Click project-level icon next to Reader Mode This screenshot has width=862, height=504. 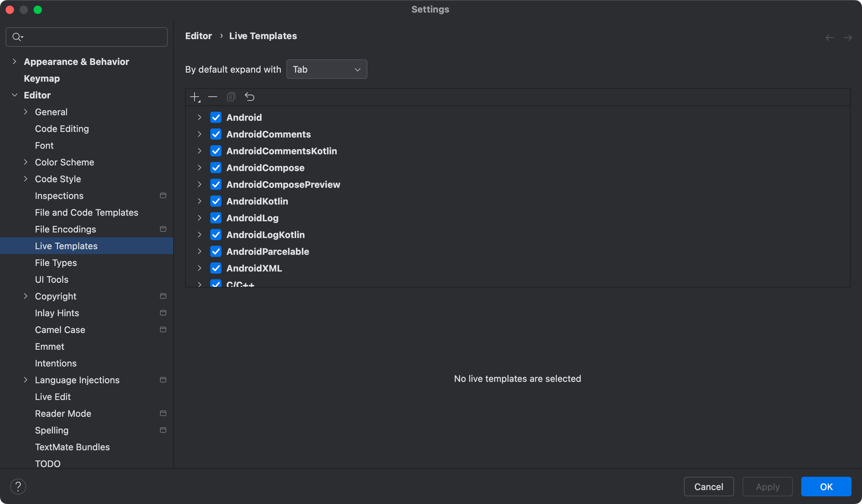[163, 413]
